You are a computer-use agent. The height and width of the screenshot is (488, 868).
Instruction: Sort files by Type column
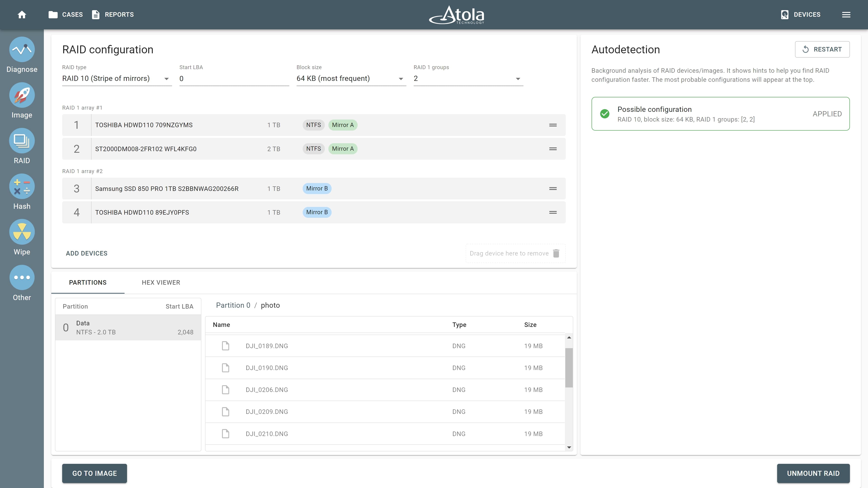click(x=459, y=325)
